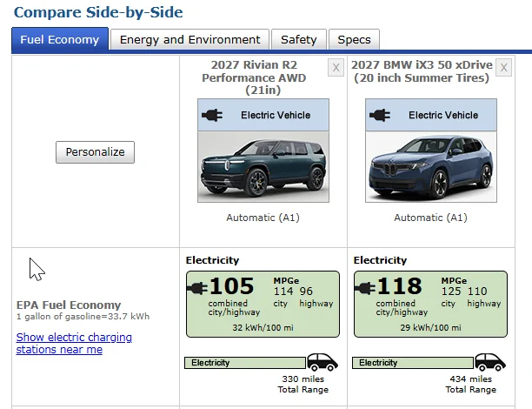Click plug icon beside 105 MPGe
The height and width of the screenshot is (409, 532).
197,288
